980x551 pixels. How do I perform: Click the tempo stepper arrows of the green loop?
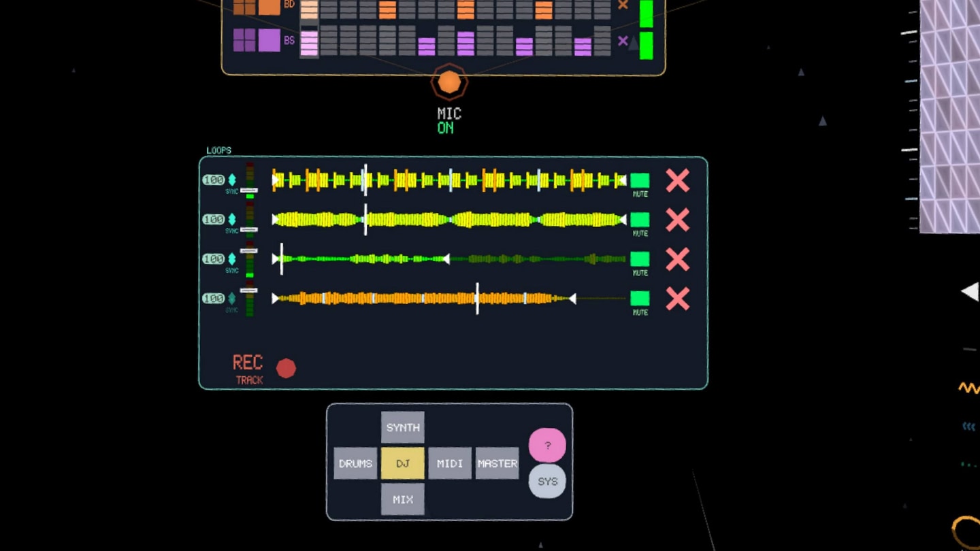click(232, 259)
